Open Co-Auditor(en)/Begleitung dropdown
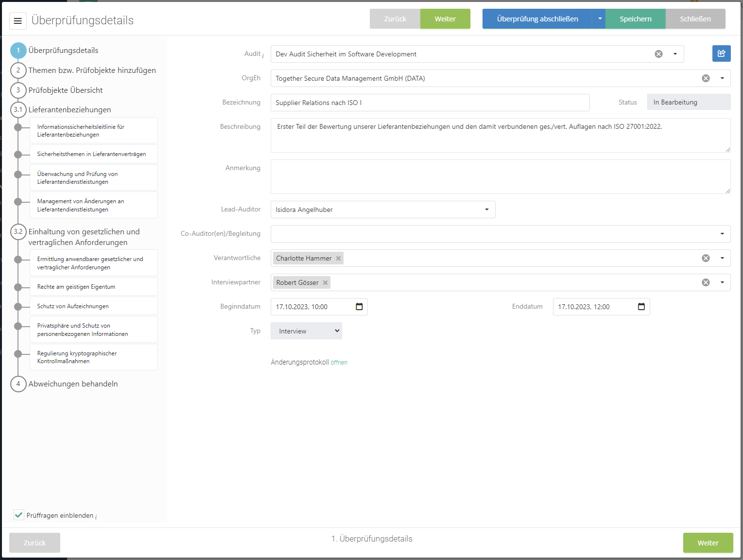Screen dimensions: 743x560 pyautogui.click(x=722, y=234)
